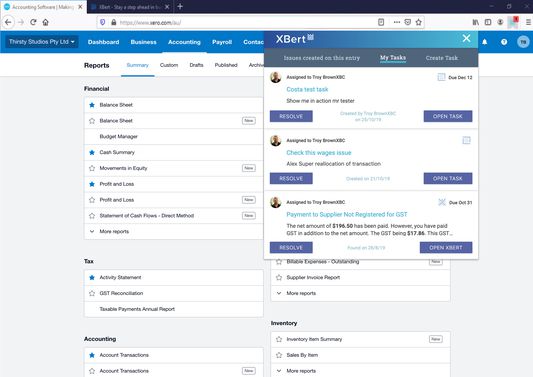Open Costa test task title link
The image size is (533, 377).
tap(307, 89)
